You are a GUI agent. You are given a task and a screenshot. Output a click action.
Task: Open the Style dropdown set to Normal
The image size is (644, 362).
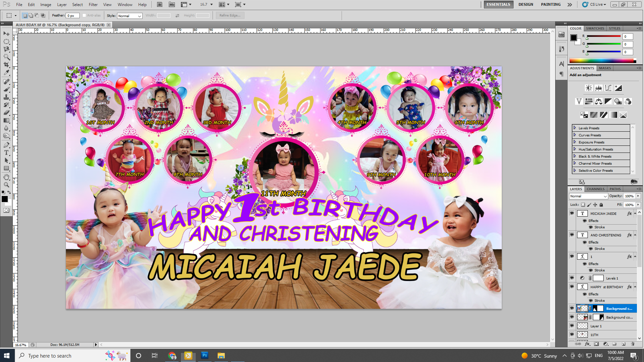coord(130,16)
